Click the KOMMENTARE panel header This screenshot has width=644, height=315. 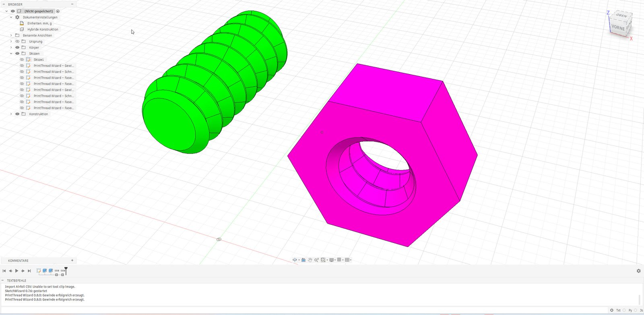(38, 261)
